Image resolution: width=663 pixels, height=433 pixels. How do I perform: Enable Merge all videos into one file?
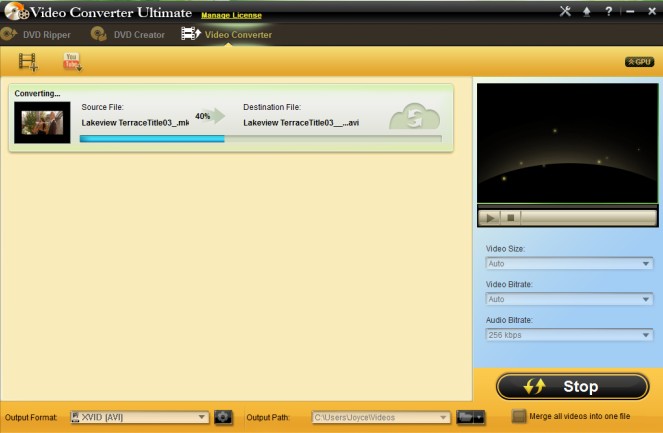[x=518, y=416]
